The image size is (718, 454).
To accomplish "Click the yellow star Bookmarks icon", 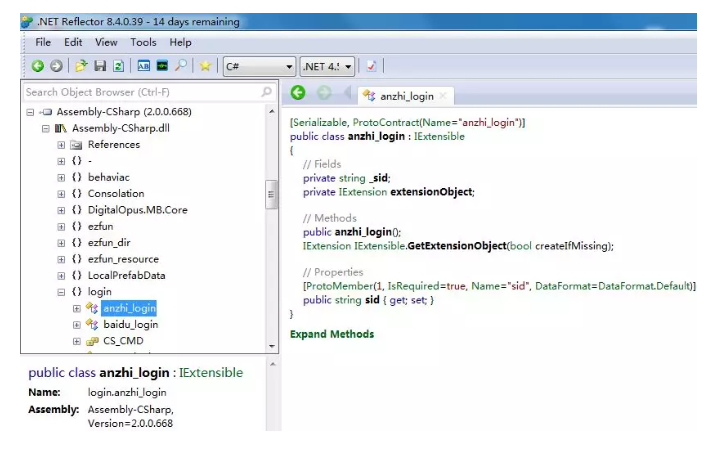I will coord(205,66).
